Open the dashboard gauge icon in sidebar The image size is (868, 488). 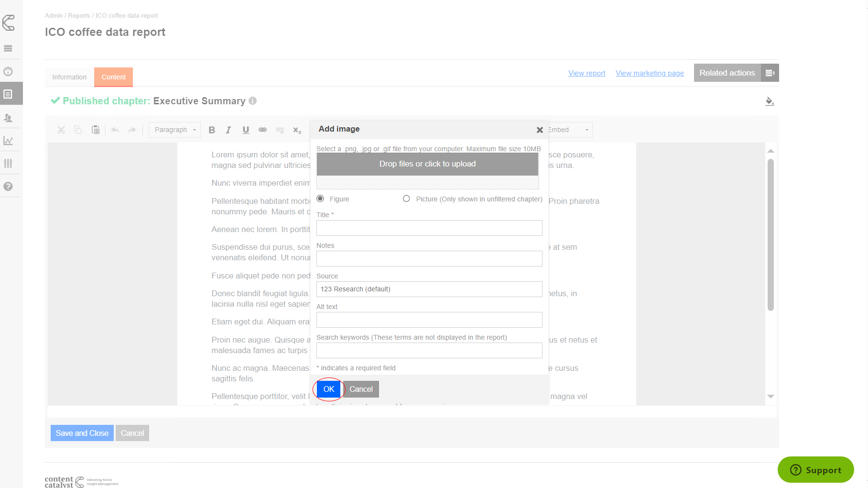[x=8, y=72]
